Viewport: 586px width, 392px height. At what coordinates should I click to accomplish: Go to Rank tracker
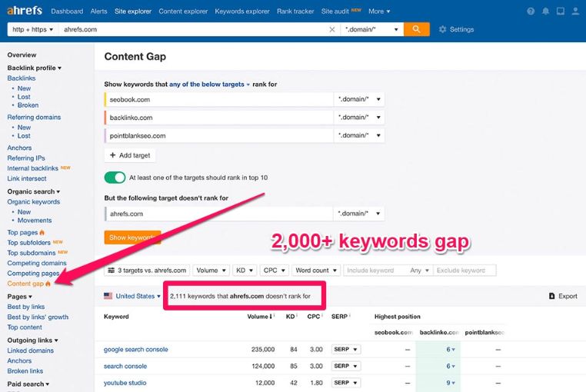[x=295, y=12]
